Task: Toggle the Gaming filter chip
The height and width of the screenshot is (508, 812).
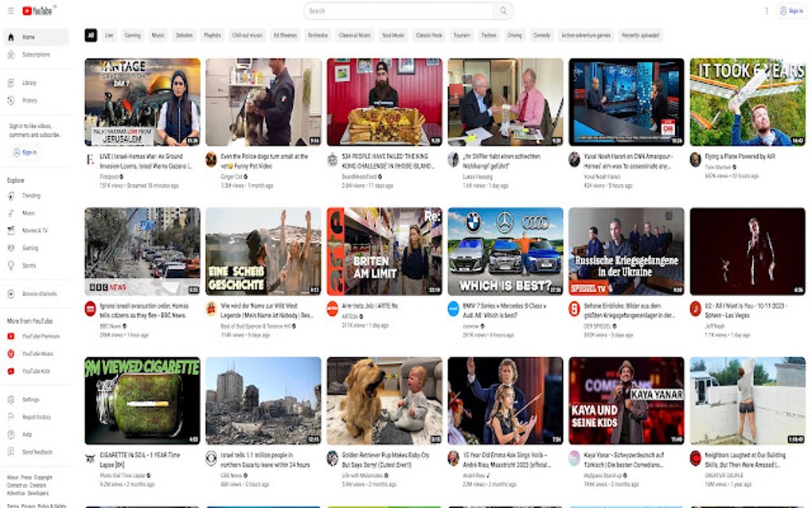Action: (x=133, y=35)
